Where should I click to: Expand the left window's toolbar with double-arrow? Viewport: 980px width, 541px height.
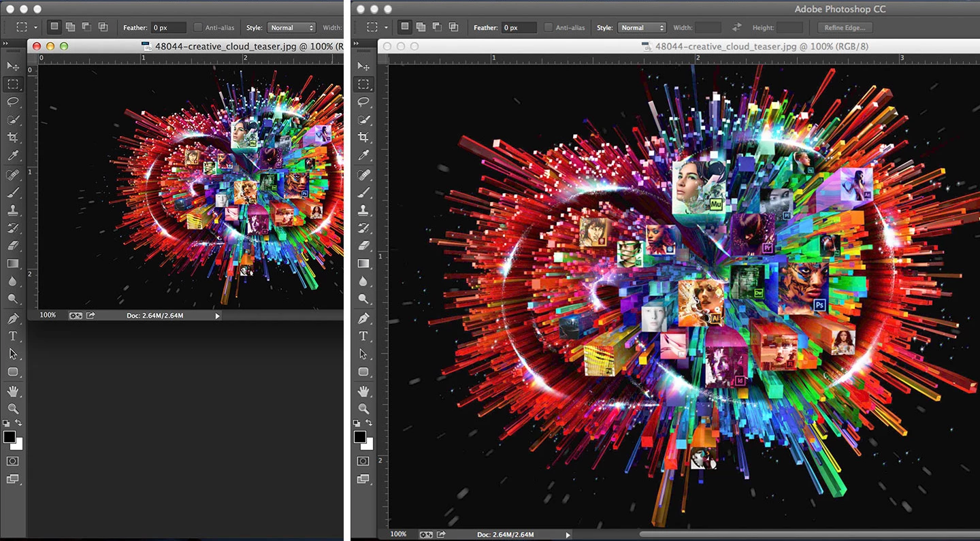tap(6, 44)
